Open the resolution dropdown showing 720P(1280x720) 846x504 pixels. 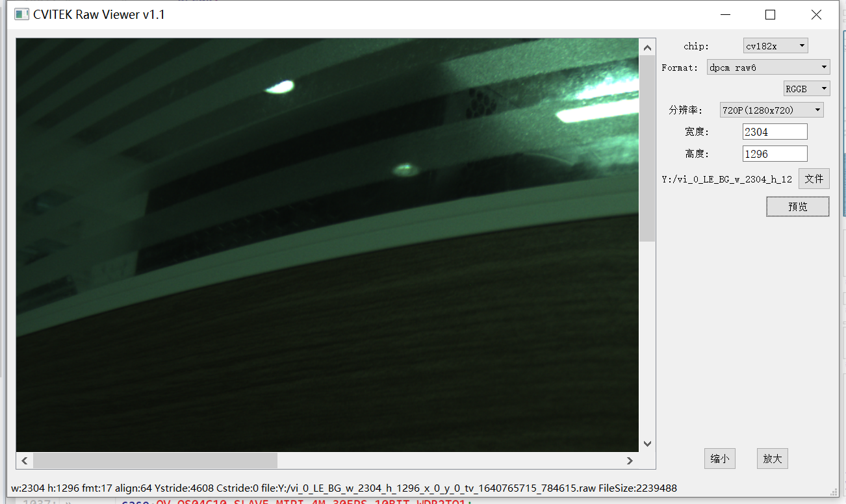tap(771, 109)
